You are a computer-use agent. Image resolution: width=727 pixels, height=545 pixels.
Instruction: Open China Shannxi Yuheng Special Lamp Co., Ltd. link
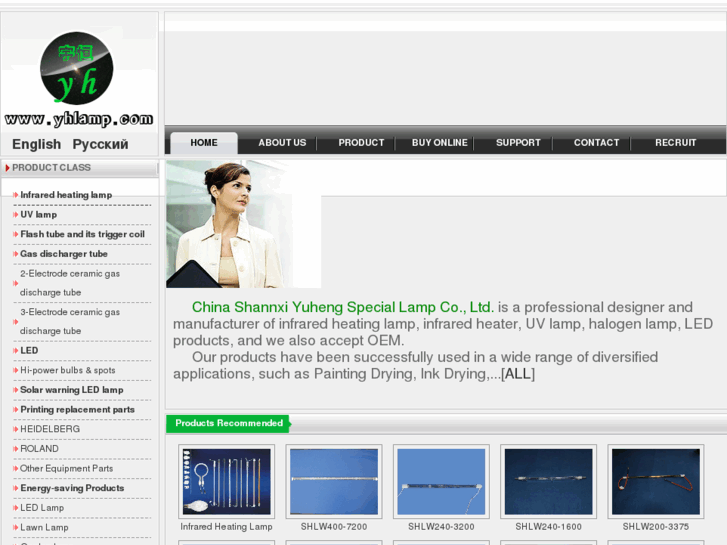point(343,307)
